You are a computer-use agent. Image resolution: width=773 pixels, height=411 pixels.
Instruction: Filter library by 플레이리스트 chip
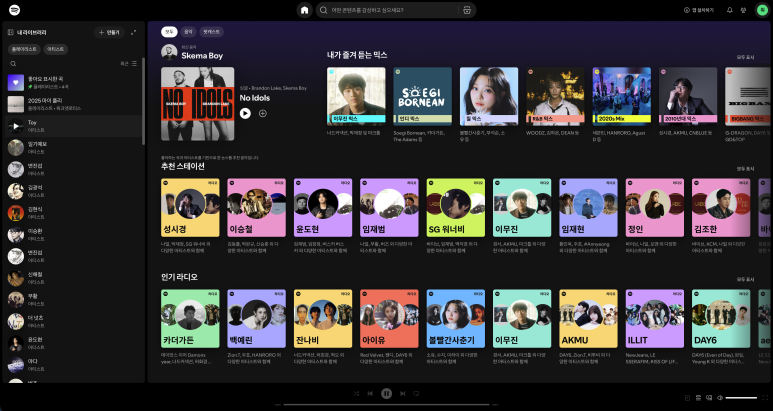[x=24, y=49]
